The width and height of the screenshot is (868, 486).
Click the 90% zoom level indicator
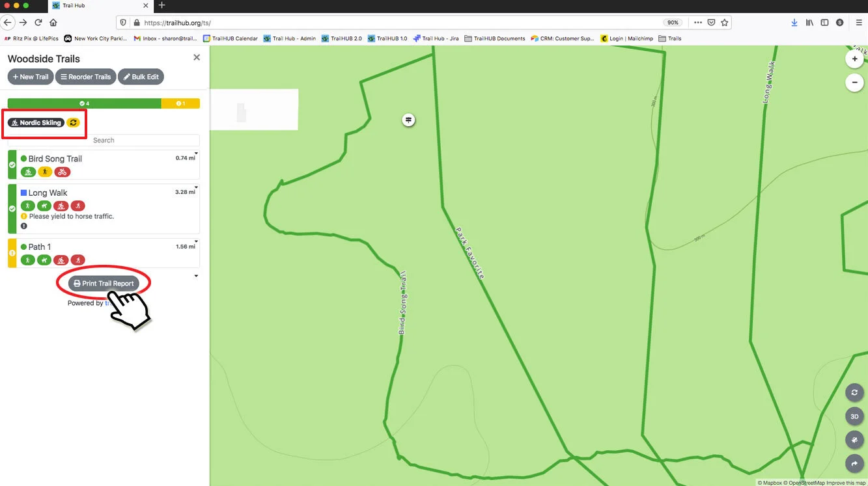[x=673, y=22]
